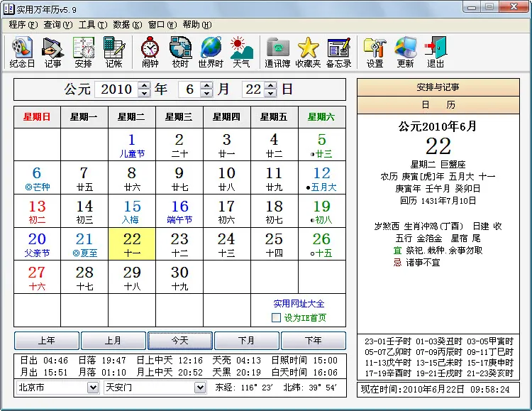Select June 16 端午节 cell

click(179, 211)
